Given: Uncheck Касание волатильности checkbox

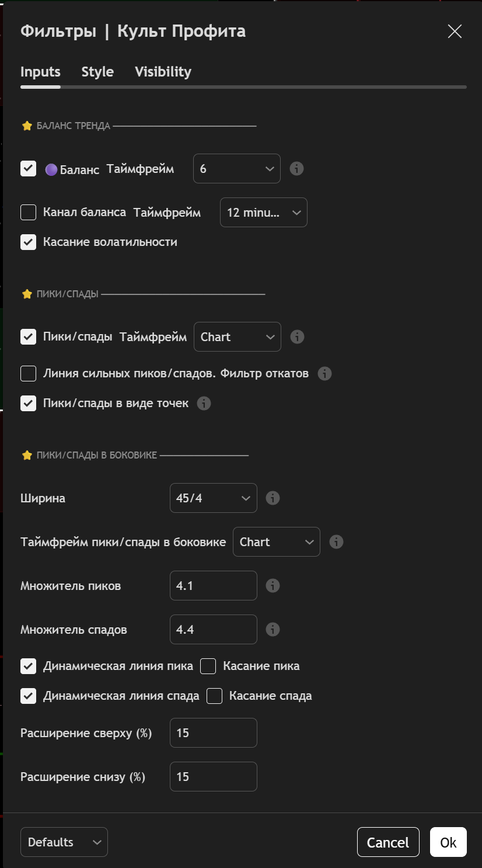Looking at the screenshot, I should (x=29, y=242).
